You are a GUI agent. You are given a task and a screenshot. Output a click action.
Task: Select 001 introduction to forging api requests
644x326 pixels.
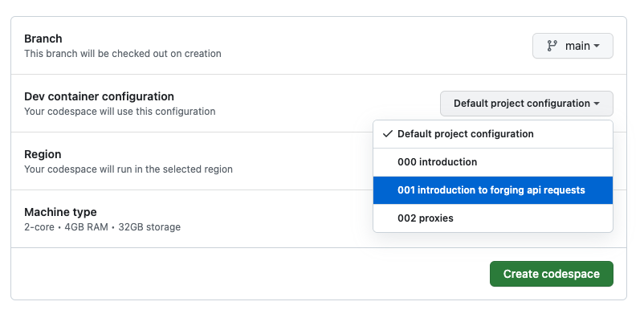[x=491, y=190]
